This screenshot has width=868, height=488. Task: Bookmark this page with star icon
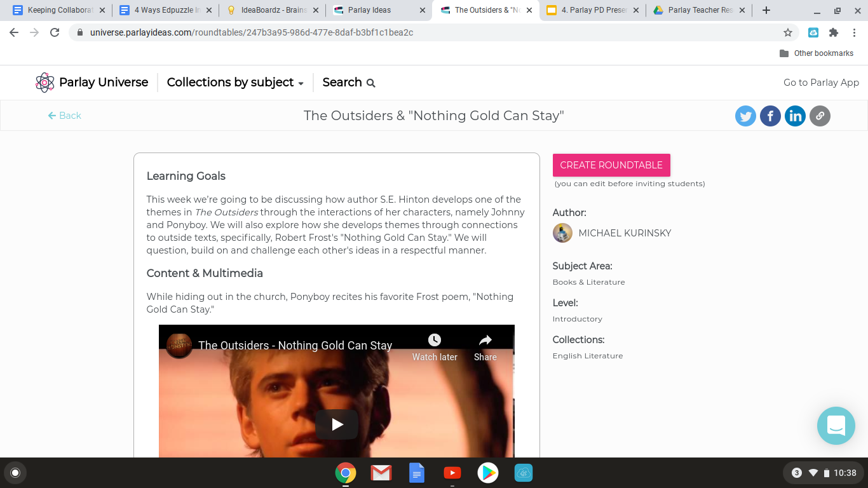[788, 32]
